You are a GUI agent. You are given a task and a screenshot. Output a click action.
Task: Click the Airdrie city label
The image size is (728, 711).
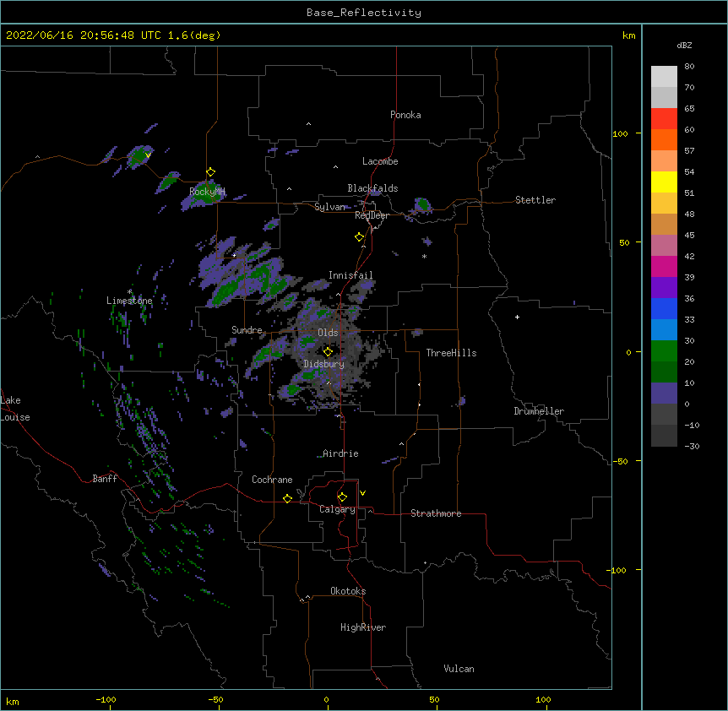(340, 453)
